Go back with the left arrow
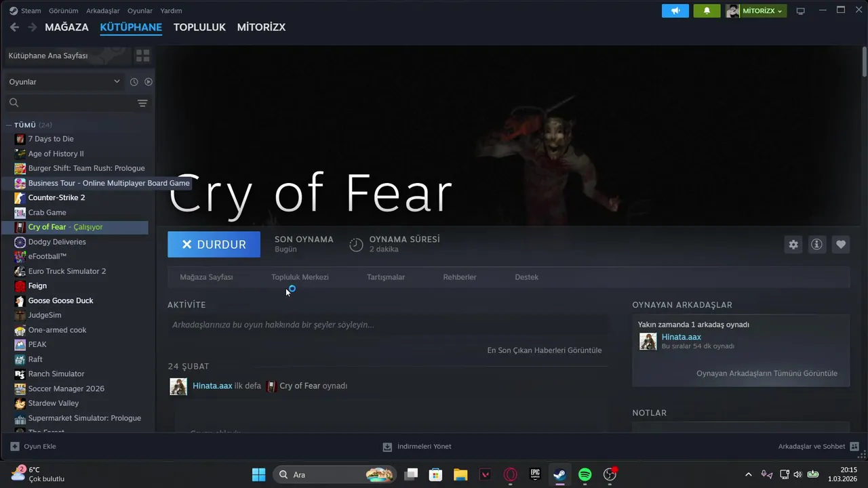The image size is (868, 488). tap(14, 27)
